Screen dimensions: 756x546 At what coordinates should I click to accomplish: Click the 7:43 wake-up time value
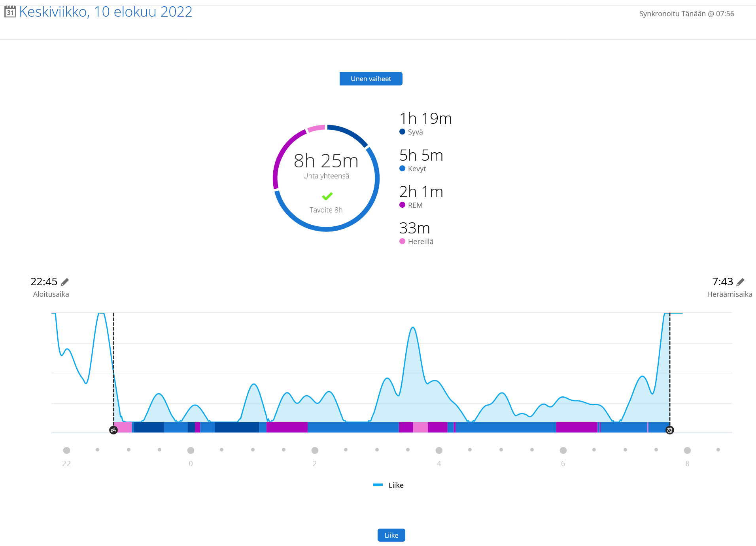(722, 282)
